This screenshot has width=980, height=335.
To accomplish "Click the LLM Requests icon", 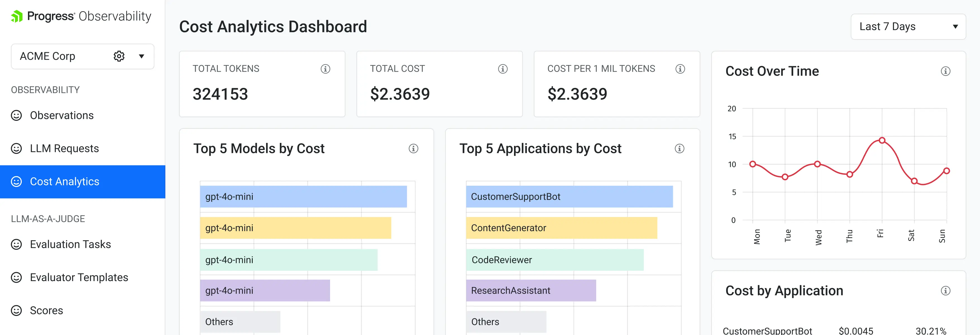I will [16, 148].
